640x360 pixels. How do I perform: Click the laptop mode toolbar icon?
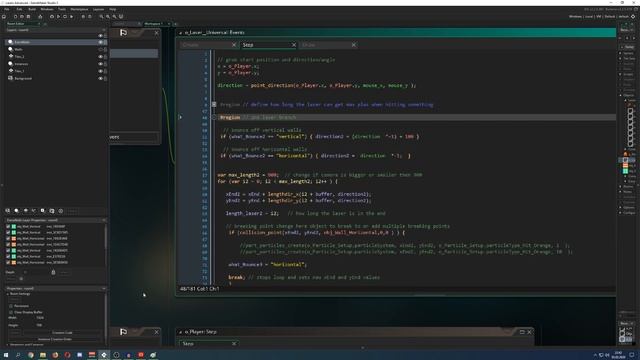click(x=121, y=17)
